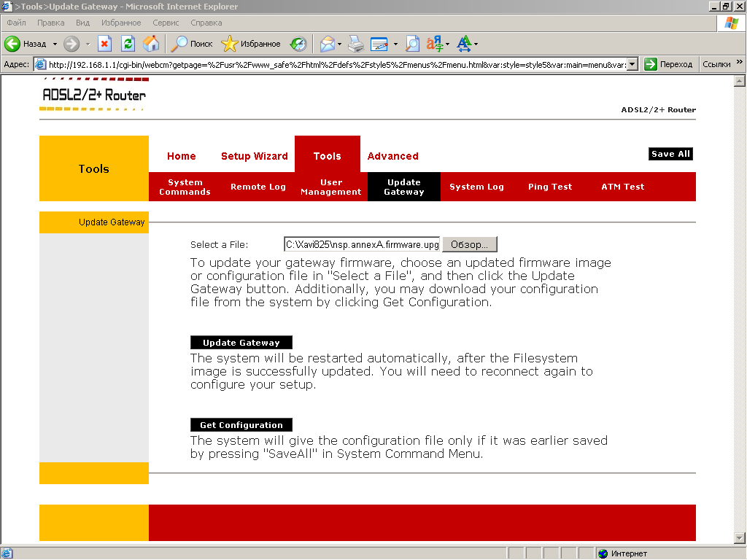Click into the address bar URL field

[x=337, y=64]
